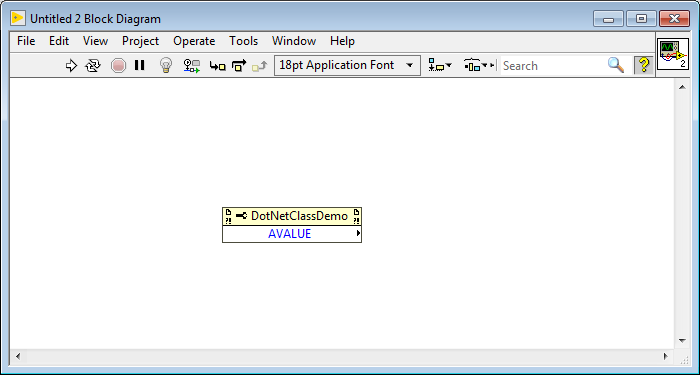Click the horizontal scrollbar right arrow

click(666, 356)
